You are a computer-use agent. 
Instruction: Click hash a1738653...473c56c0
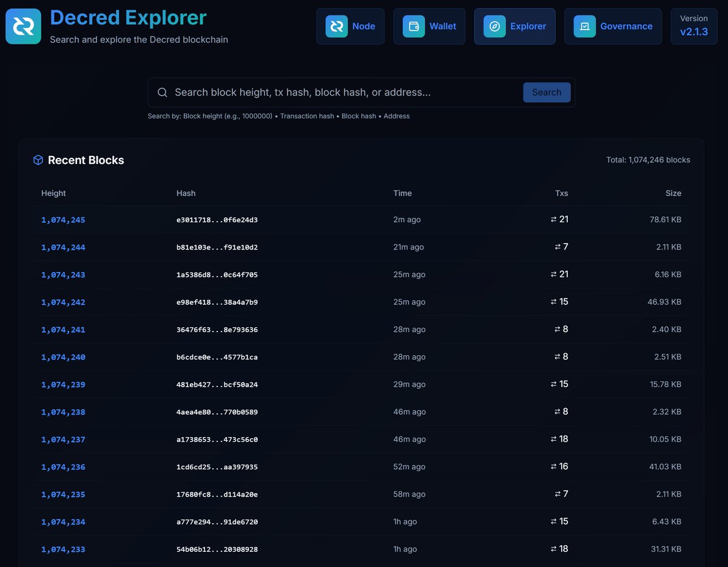tap(217, 440)
